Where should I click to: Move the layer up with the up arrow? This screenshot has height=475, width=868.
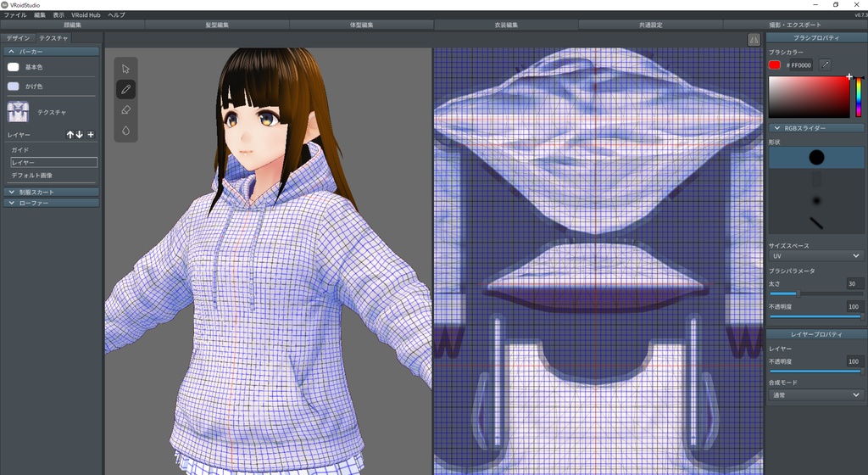click(70, 135)
